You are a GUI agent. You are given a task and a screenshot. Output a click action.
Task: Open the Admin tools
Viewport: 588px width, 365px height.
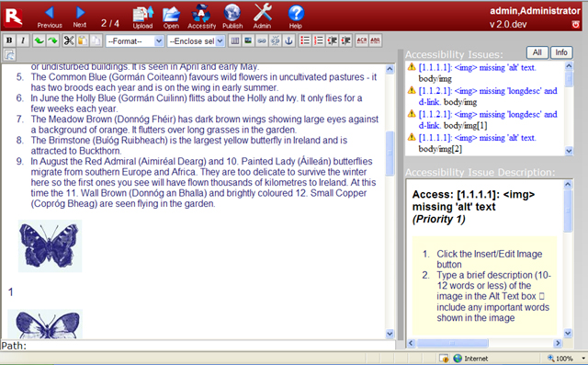pyautogui.click(x=262, y=17)
